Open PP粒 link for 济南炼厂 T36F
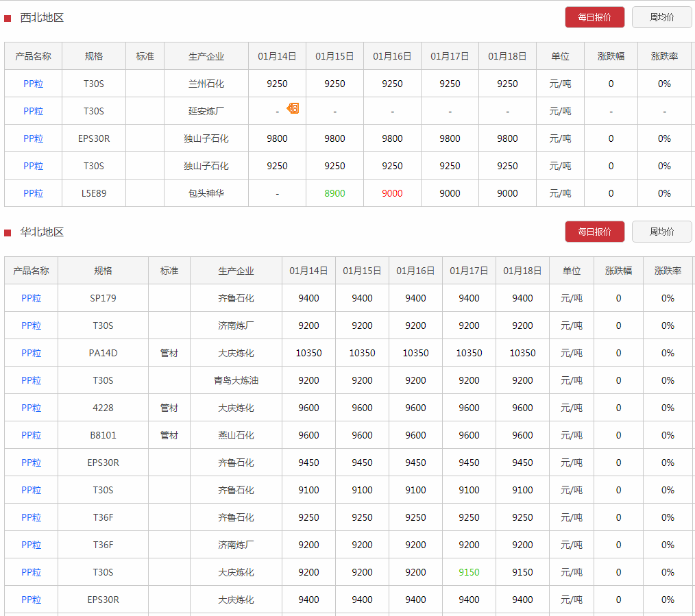The image size is (695, 616). [x=31, y=545]
